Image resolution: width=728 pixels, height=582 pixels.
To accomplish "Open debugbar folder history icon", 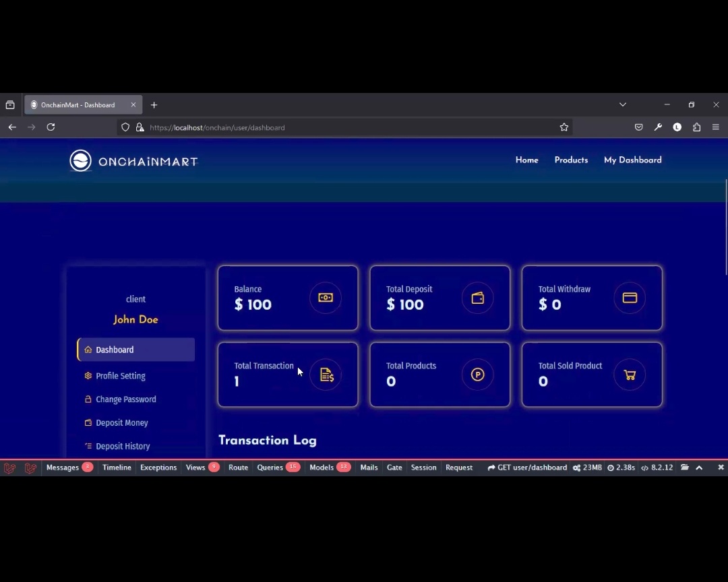I will 685,467.
